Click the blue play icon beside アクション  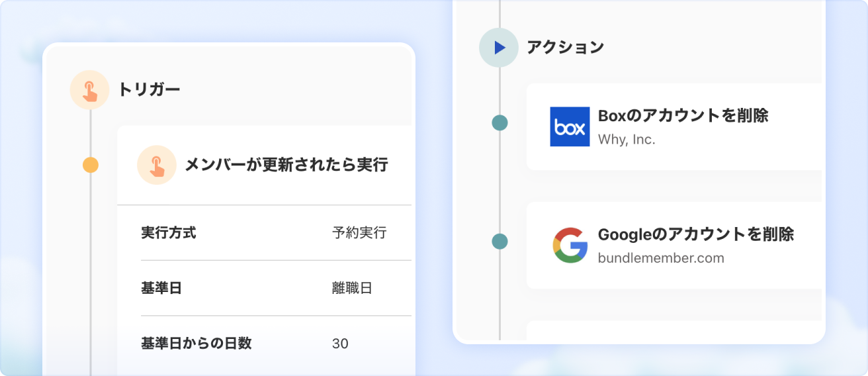click(499, 48)
